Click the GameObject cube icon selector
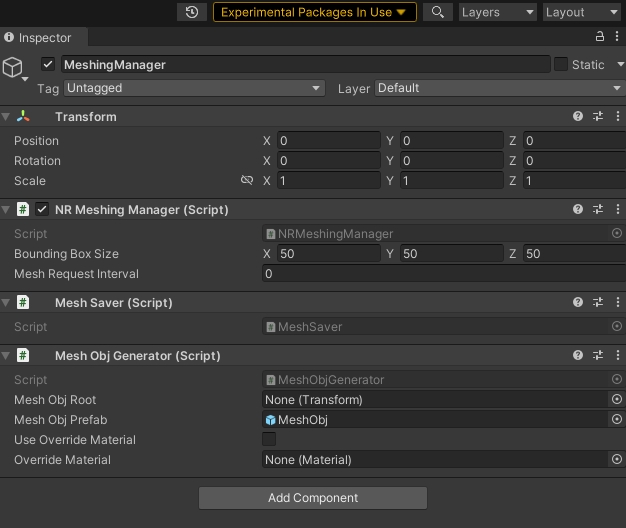626x528 pixels. coord(13,68)
